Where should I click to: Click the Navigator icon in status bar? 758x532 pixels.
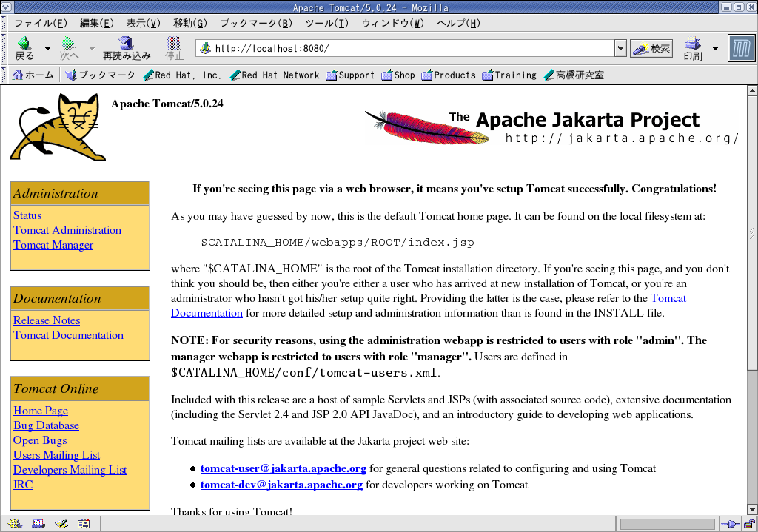pyautogui.click(x=15, y=524)
